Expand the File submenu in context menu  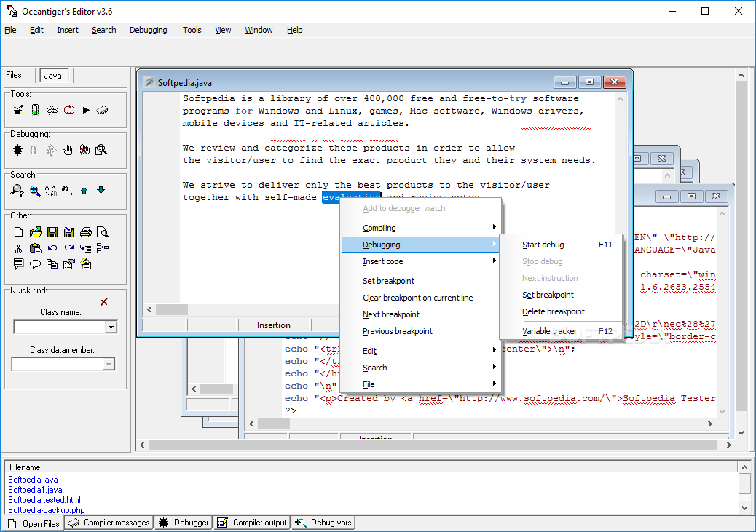420,384
